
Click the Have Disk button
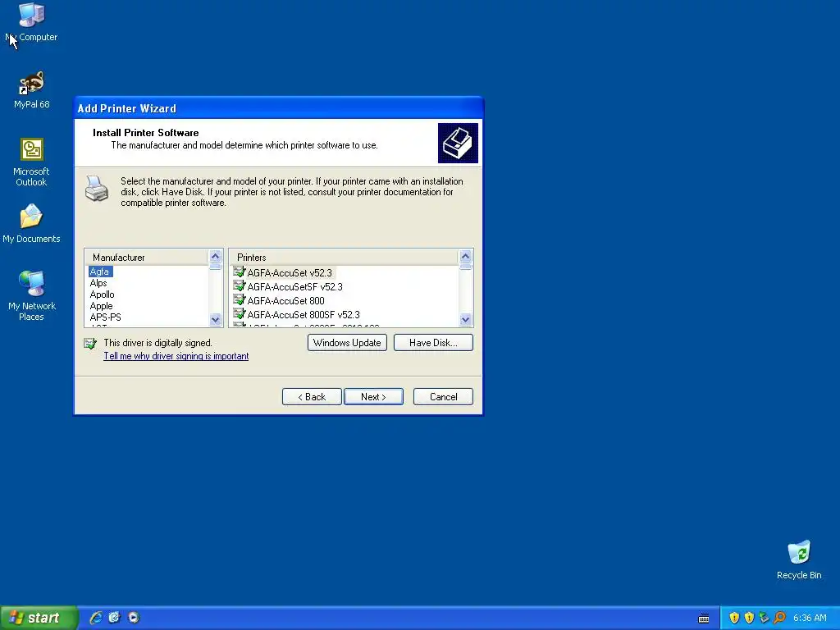(x=433, y=343)
